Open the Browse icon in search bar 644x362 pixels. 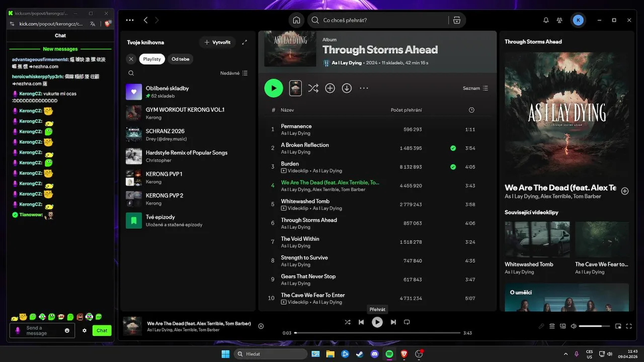coord(456,20)
